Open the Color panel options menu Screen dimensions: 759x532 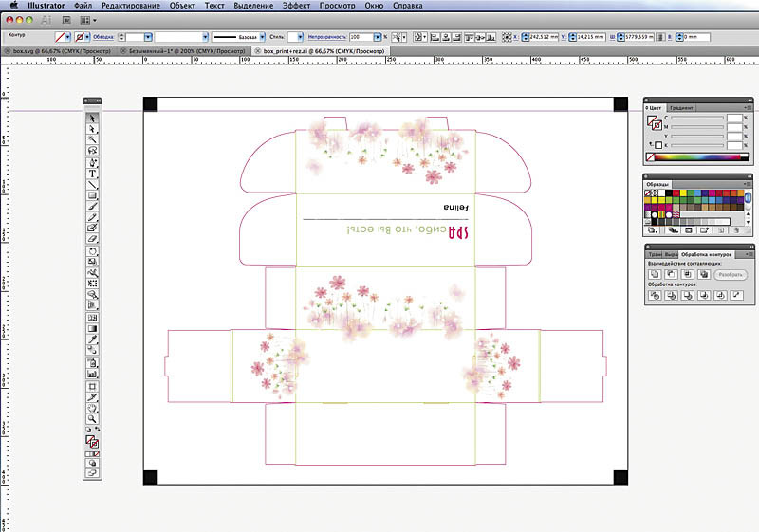748,109
